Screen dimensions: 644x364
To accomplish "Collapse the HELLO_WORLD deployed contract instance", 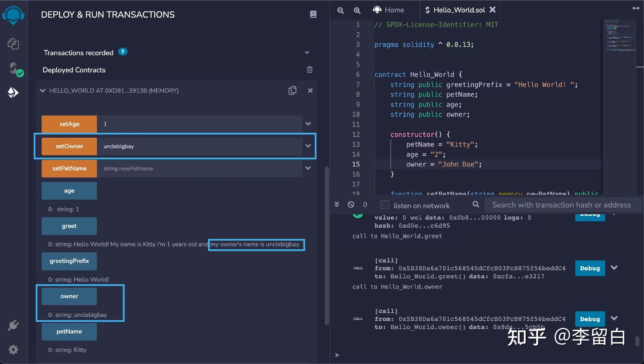I will (x=43, y=91).
